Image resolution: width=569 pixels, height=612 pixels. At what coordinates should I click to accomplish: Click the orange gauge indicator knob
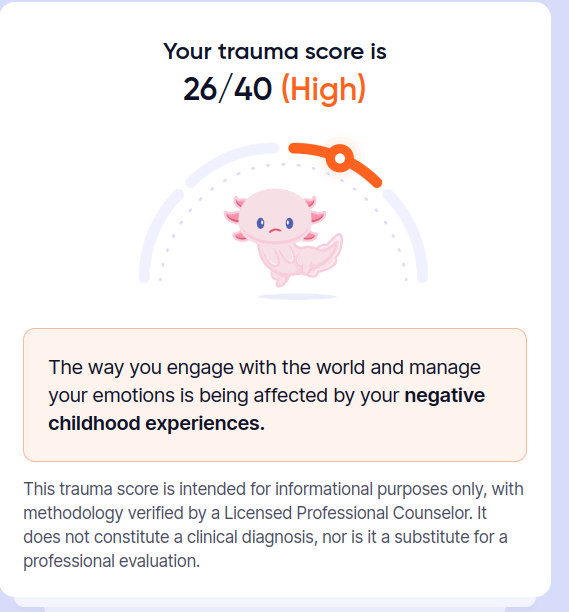pyautogui.click(x=340, y=158)
